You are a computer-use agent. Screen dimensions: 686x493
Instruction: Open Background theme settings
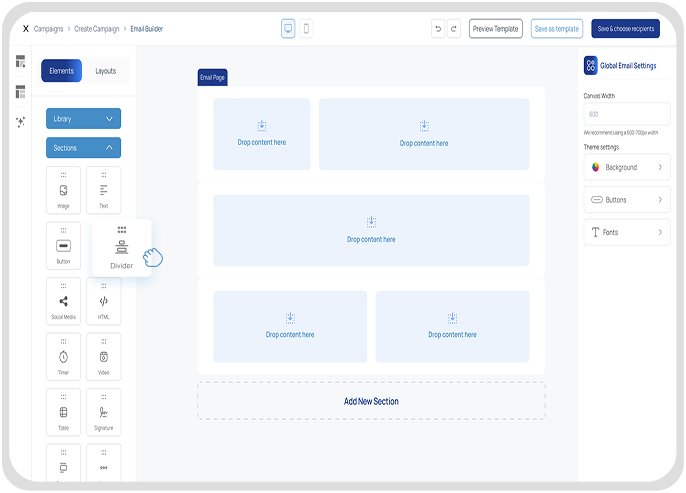[627, 167]
